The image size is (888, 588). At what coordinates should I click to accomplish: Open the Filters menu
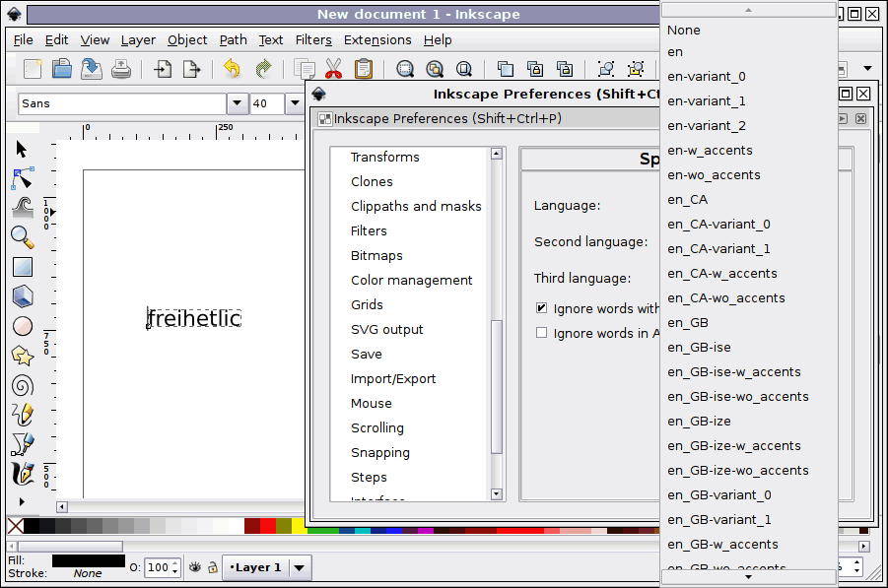313,40
